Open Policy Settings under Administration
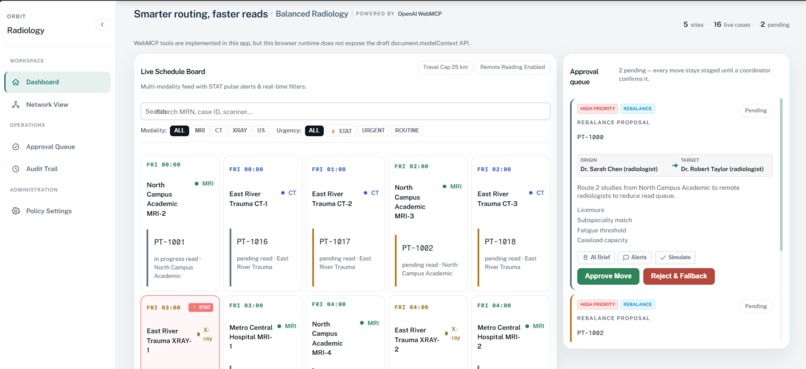The image size is (806, 369). click(x=57, y=211)
